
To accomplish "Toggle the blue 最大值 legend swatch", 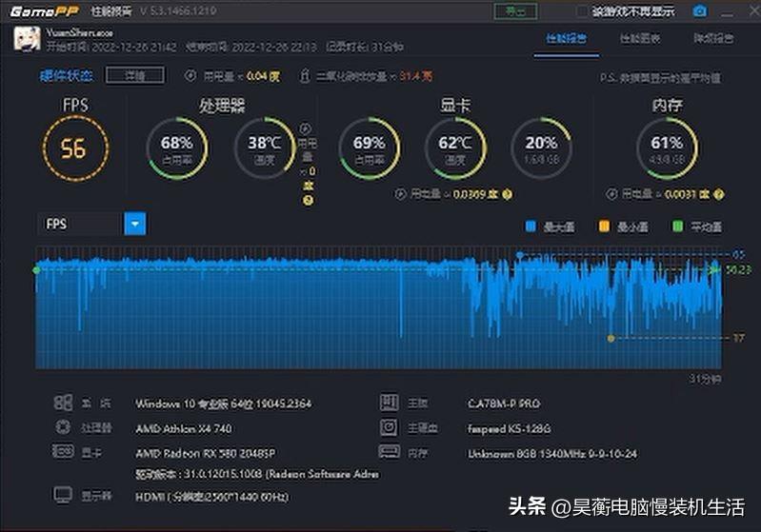I will [531, 226].
